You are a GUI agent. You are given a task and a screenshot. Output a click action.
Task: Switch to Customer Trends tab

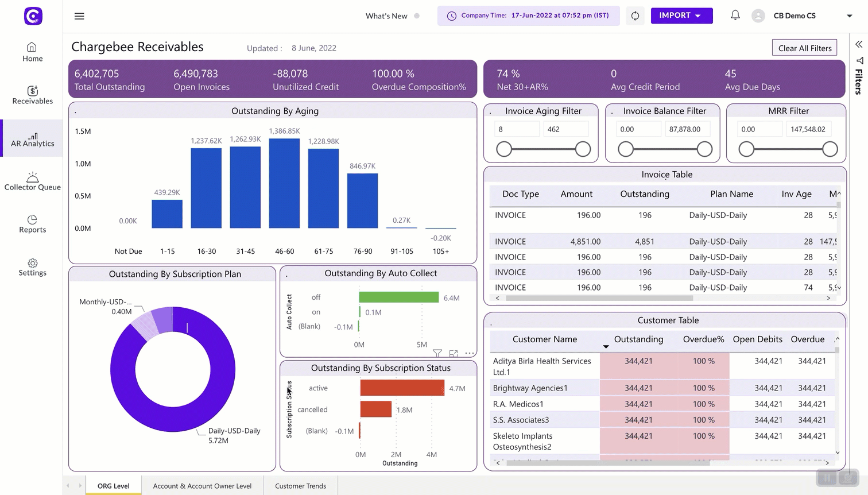tap(300, 486)
